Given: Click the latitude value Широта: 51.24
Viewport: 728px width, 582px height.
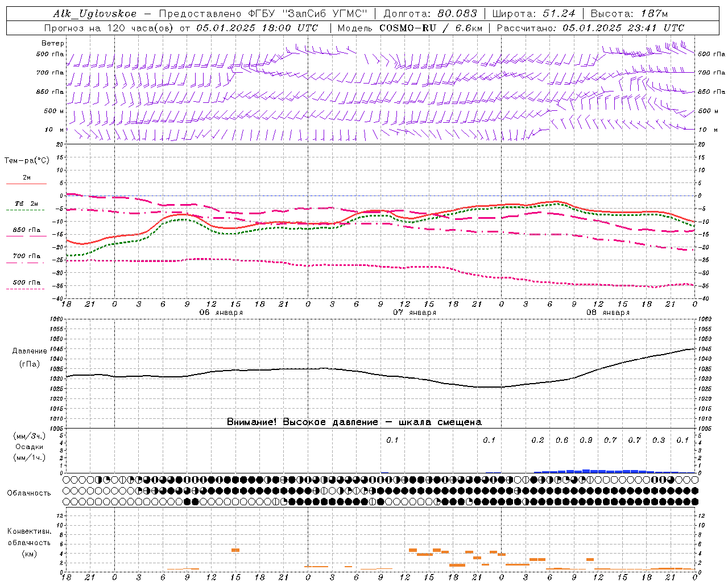Looking at the screenshot, I should click(x=533, y=14).
